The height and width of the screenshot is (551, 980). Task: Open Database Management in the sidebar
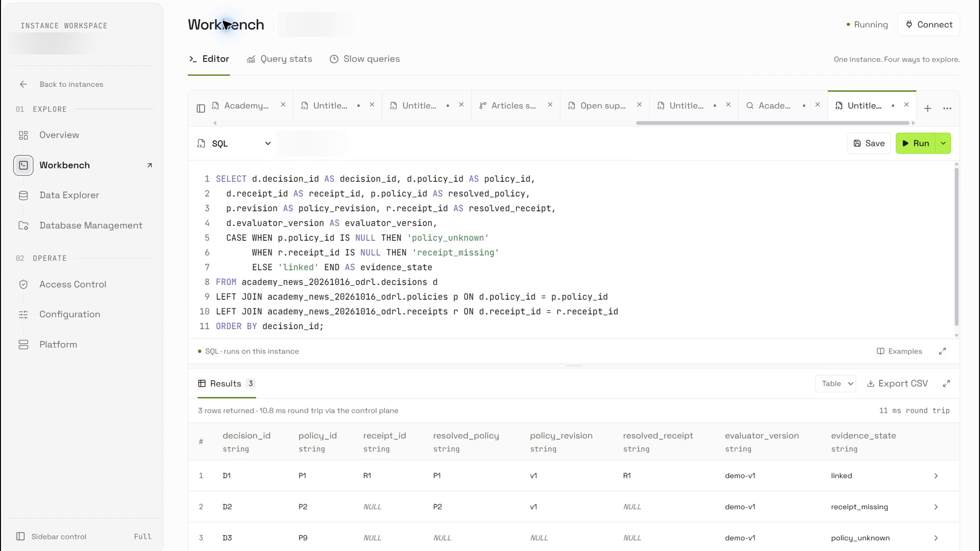91,226
